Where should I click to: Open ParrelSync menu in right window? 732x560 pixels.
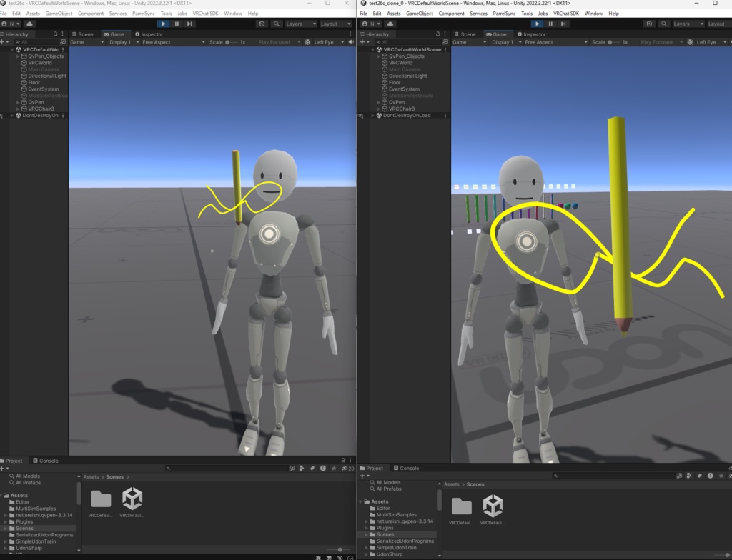pyautogui.click(x=504, y=14)
